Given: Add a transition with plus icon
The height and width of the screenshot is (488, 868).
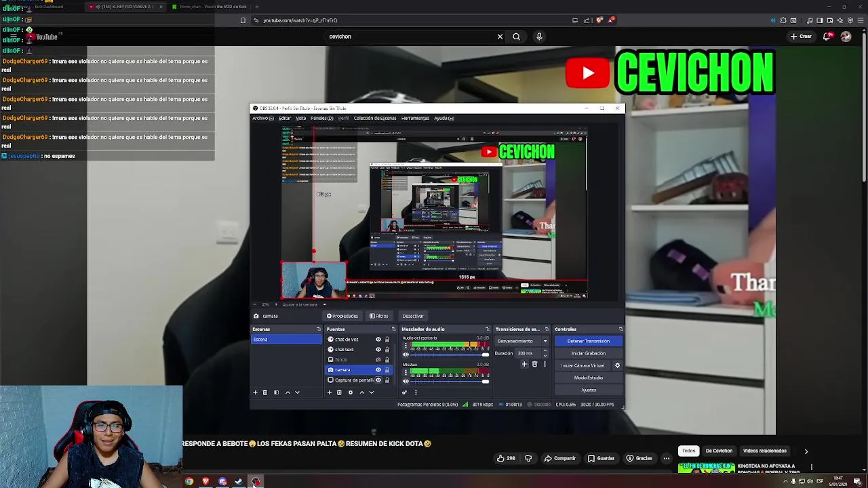Looking at the screenshot, I should point(524,365).
